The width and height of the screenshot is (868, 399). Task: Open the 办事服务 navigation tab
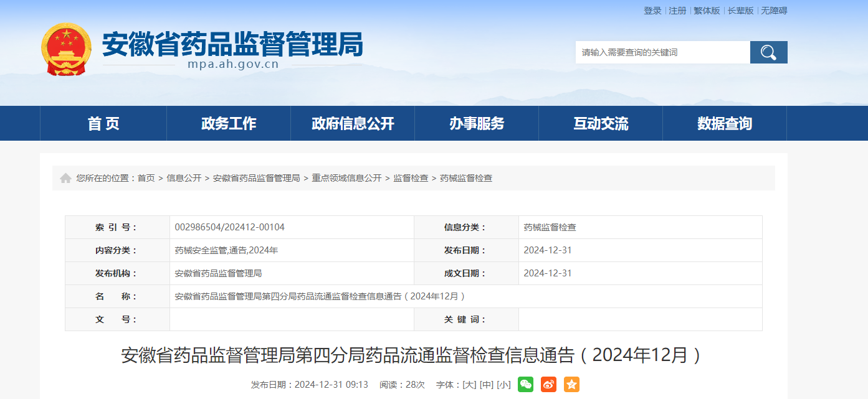tap(477, 123)
